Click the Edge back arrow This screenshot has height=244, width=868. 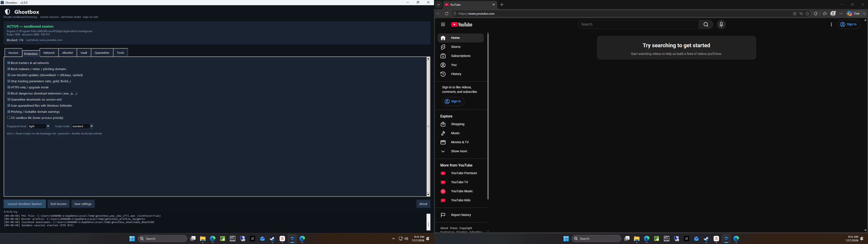[438, 14]
